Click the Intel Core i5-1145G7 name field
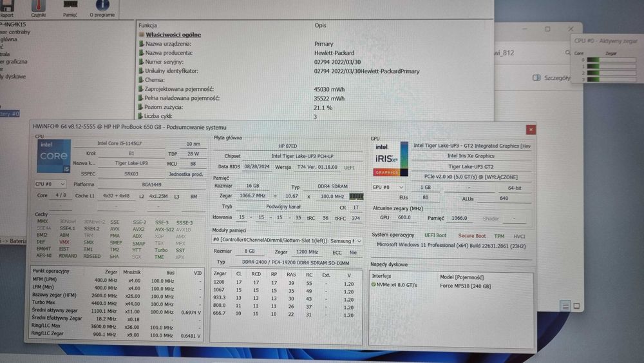 (120, 144)
